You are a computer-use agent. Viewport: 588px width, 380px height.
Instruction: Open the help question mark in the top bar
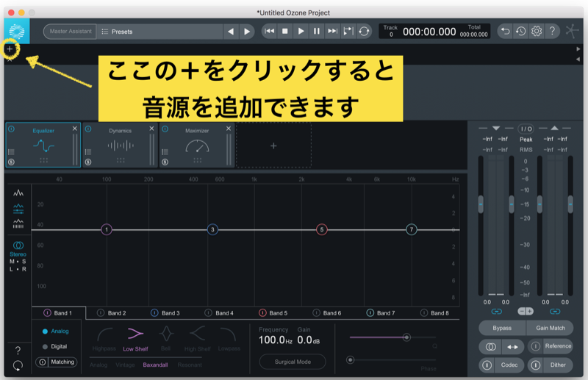(x=552, y=31)
